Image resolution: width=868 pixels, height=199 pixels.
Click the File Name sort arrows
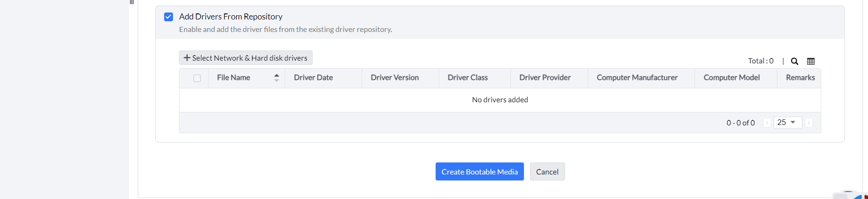(x=277, y=78)
